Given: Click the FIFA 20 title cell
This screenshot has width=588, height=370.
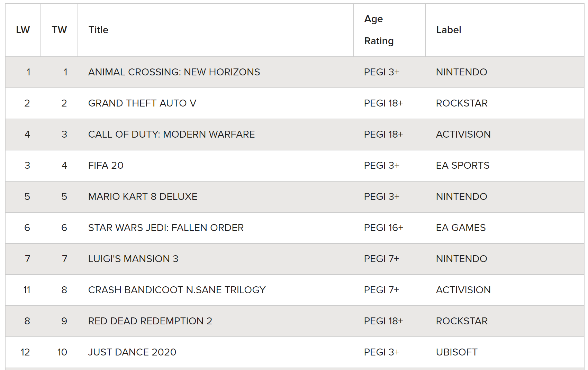Looking at the screenshot, I should 106,166.
